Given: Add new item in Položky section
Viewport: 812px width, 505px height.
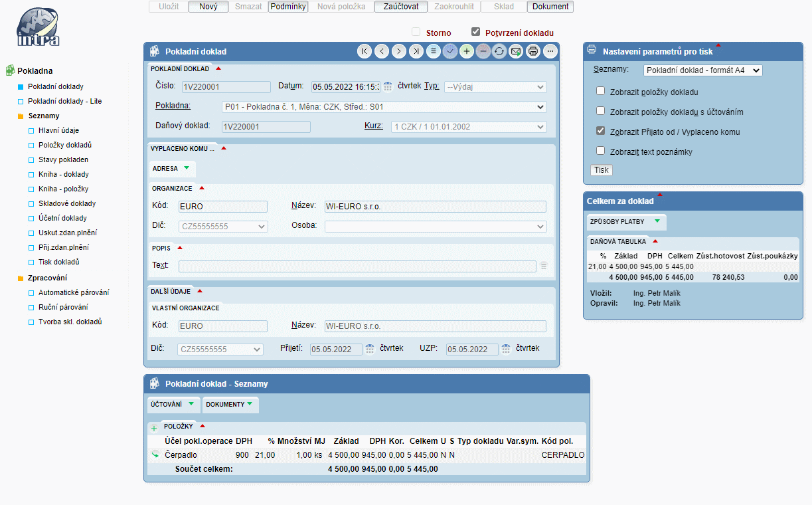Looking at the screenshot, I should click(x=154, y=429).
